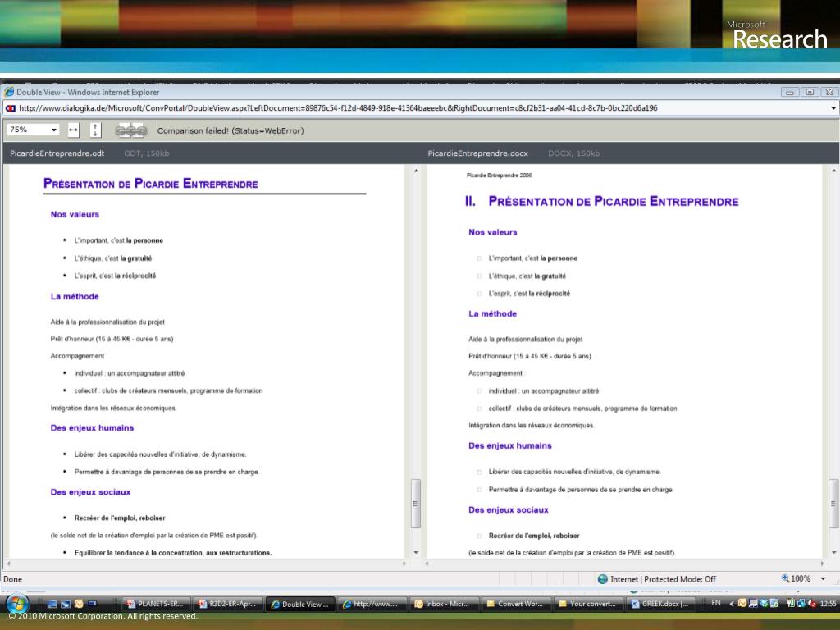This screenshot has height=630, width=840.
Task: Click the Internet zone globe icon in status bar
Action: [603, 579]
